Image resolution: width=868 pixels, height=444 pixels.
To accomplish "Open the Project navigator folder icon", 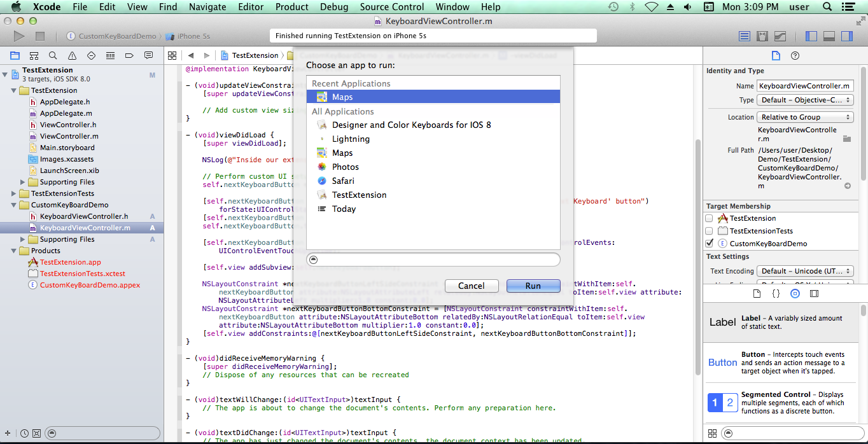I will [x=15, y=55].
